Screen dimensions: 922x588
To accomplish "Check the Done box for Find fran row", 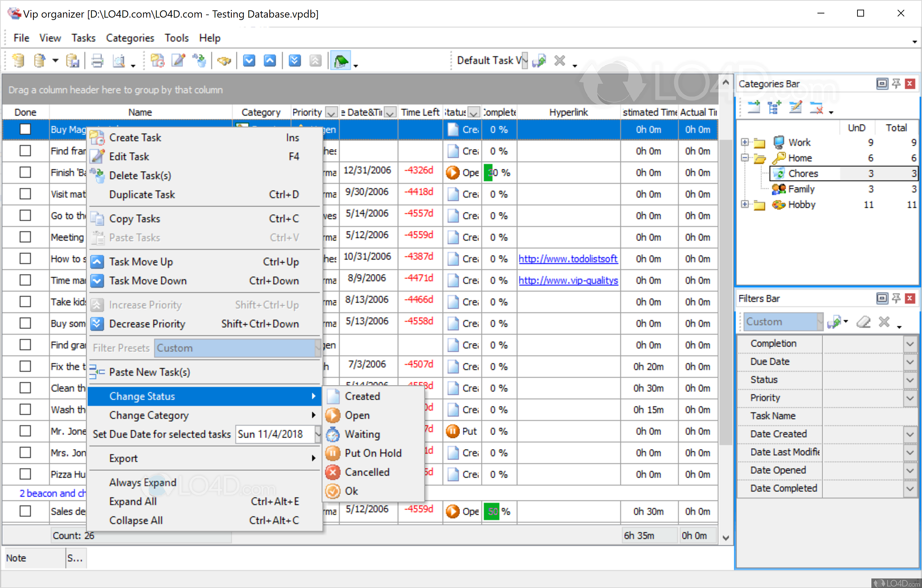I will pos(25,151).
